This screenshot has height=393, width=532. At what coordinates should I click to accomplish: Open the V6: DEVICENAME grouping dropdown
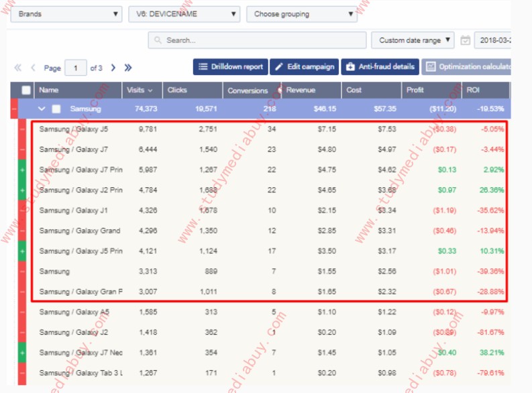click(x=184, y=14)
